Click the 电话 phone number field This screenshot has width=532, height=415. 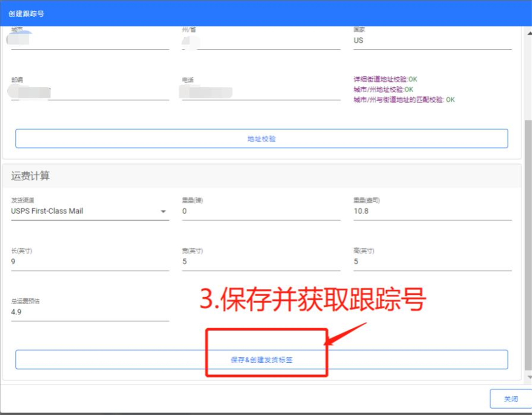261,92
